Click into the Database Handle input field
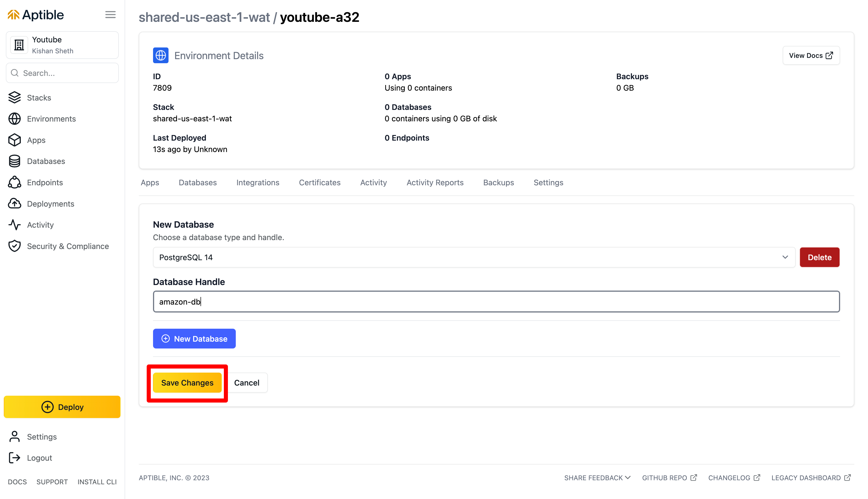 pyautogui.click(x=496, y=302)
